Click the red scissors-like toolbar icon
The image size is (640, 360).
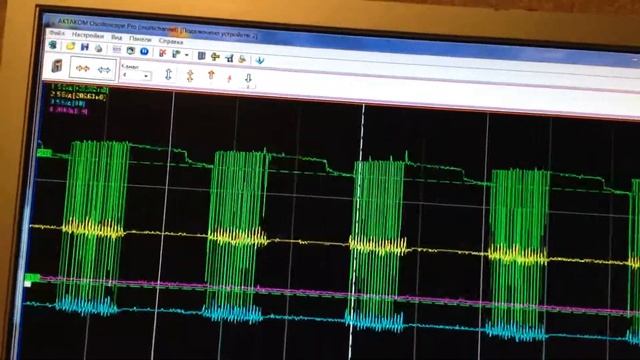163,53
